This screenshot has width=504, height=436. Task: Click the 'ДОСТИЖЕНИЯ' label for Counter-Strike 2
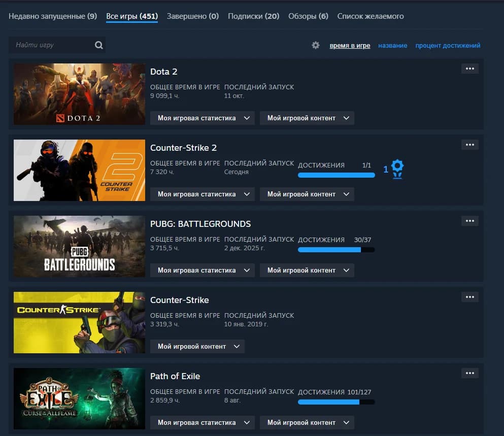321,165
